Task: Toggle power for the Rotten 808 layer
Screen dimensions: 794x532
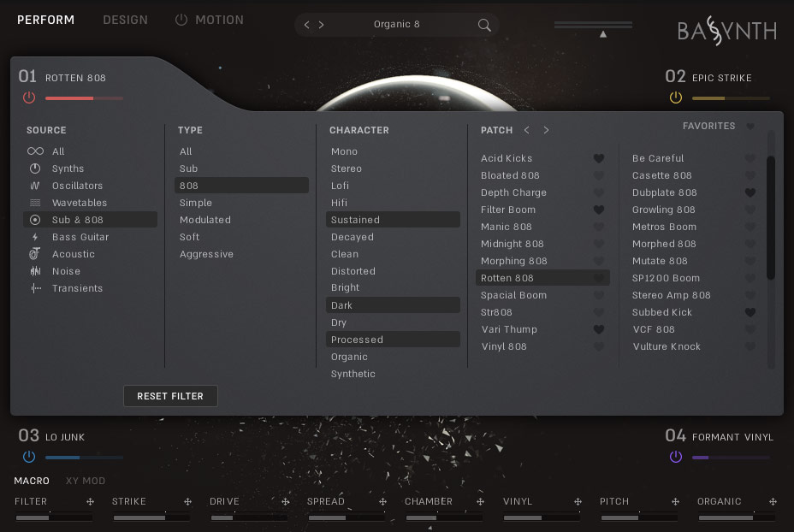Action: [x=28, y=98]
